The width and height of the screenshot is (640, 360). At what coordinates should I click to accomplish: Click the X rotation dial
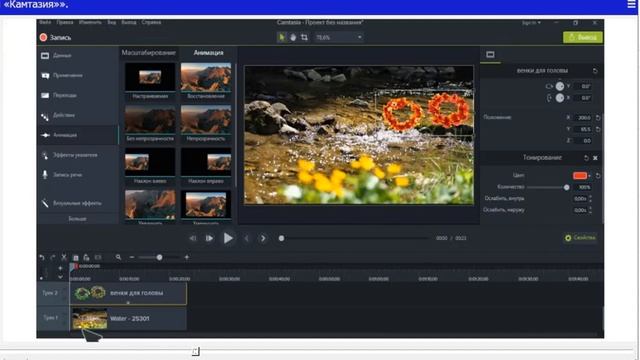tap(560, 98)
